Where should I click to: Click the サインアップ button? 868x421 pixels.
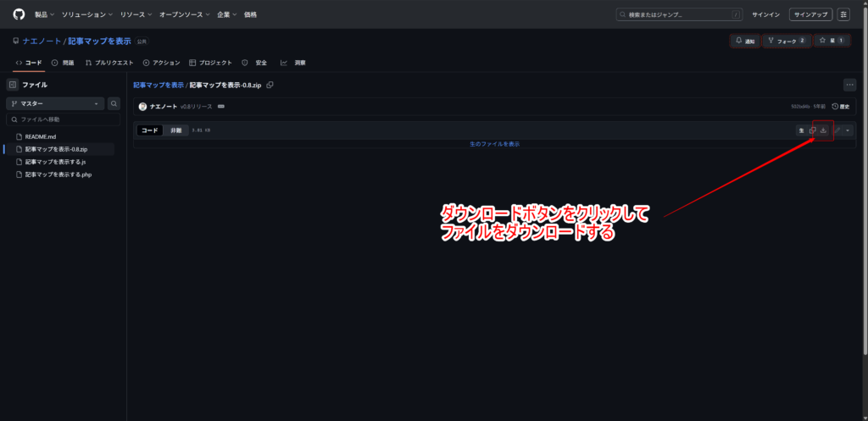[810, 14]
